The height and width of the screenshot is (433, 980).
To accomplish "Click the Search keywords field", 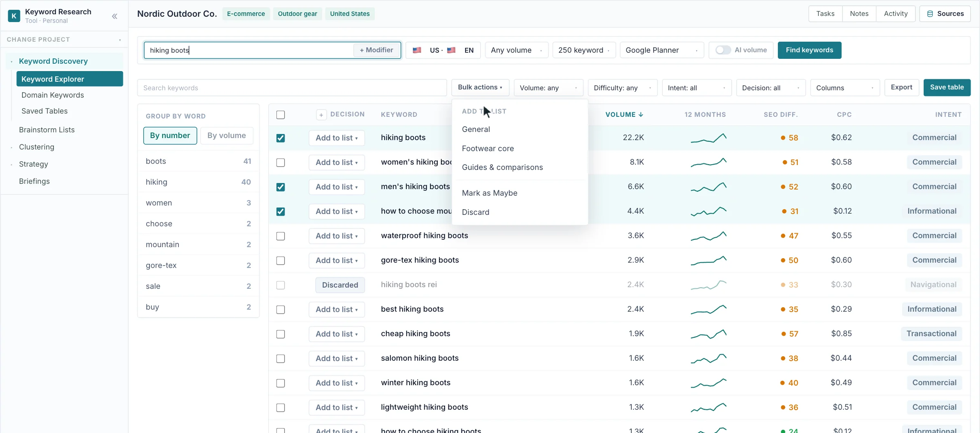I will (292, 88).
